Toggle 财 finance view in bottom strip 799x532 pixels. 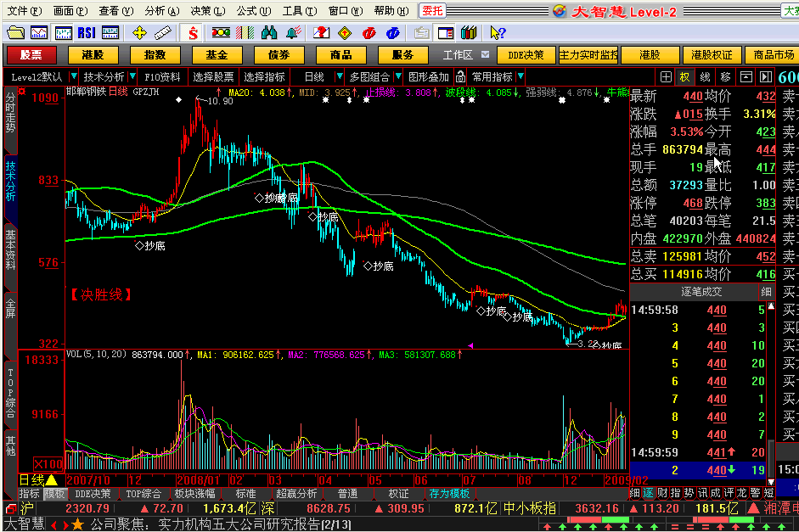click(662, 493)
